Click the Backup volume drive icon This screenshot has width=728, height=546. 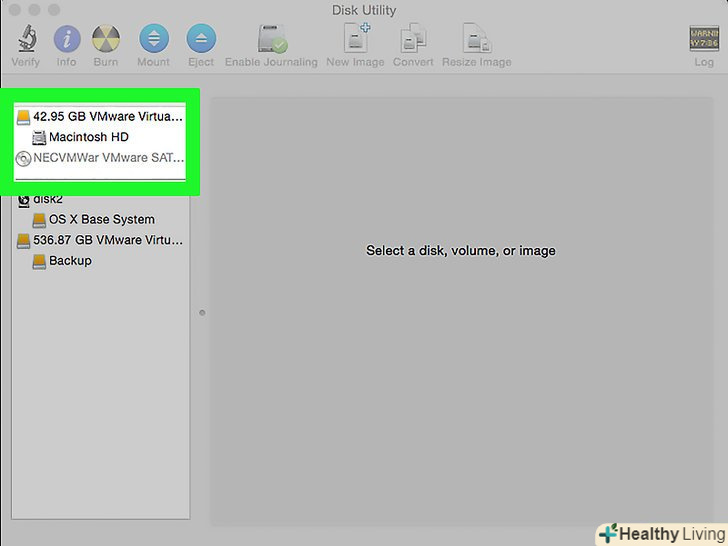coord(39,261)
